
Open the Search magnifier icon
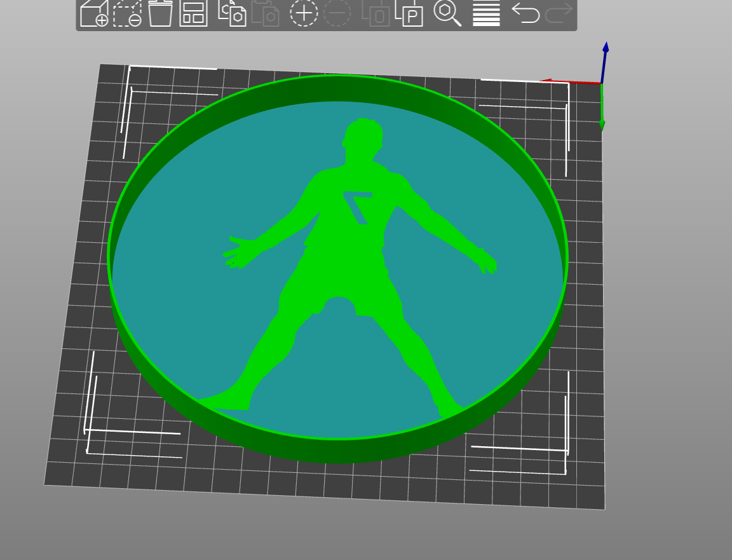point(447,13)
